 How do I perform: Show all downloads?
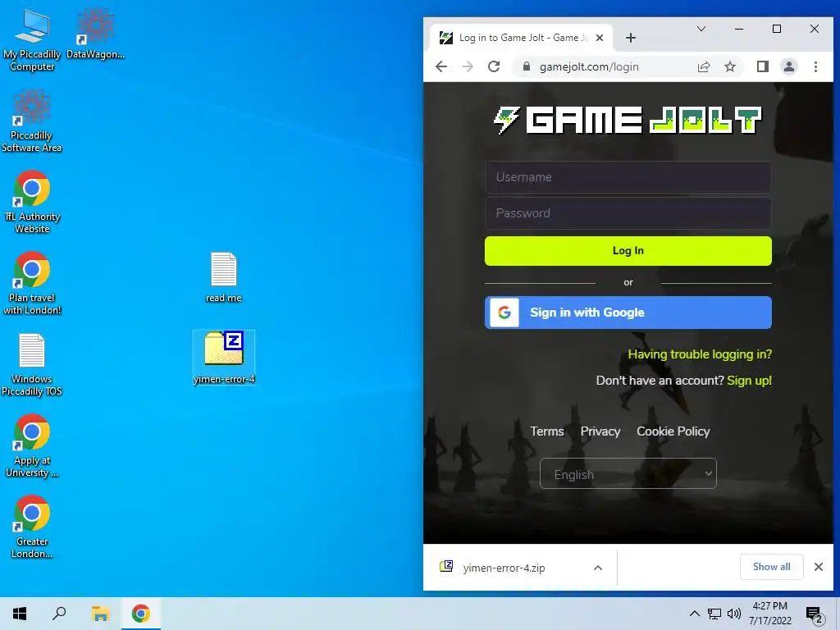point(771,567)
